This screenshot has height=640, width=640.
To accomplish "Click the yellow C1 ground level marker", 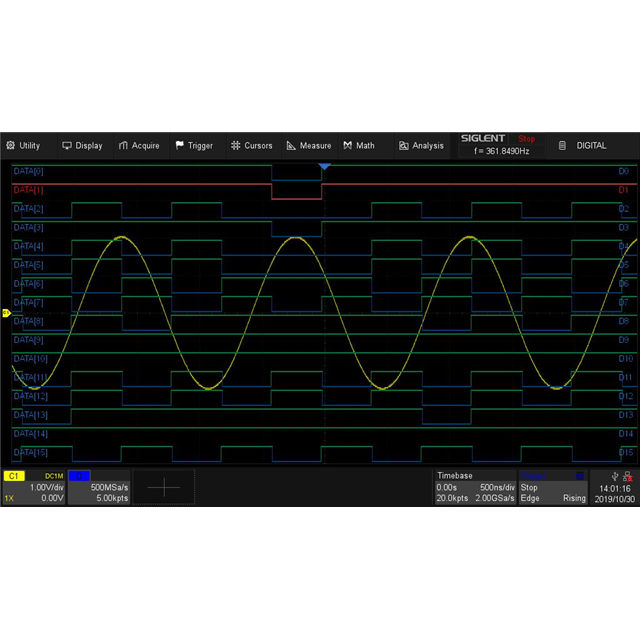I will 5,313.
